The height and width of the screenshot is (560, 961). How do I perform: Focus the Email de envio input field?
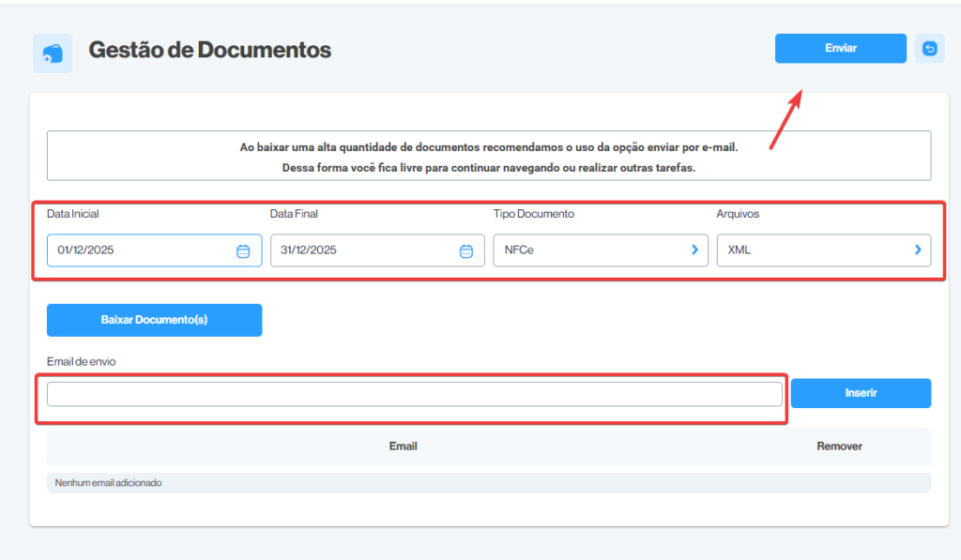(x=414, y=394)
